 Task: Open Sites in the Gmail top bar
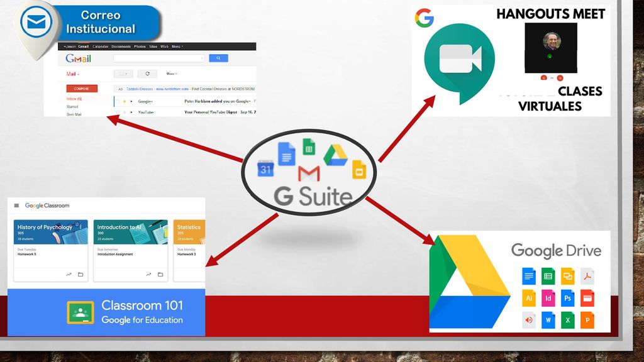coord(153,47)
